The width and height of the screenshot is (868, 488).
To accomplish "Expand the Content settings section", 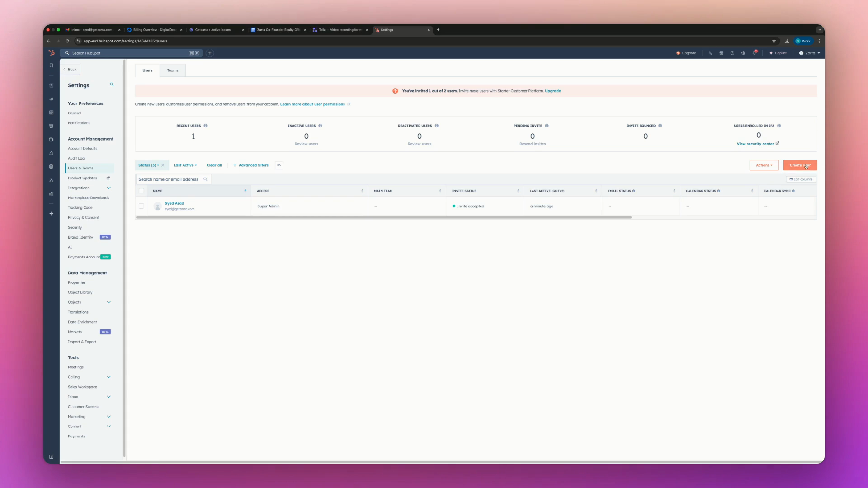I will (x=108, y=427).
